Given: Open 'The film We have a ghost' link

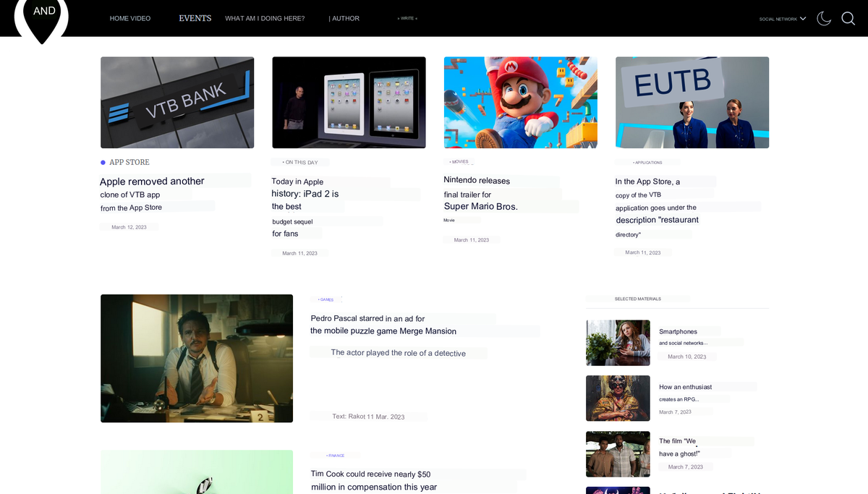Looking at the screenshot, I should [679, 447].
